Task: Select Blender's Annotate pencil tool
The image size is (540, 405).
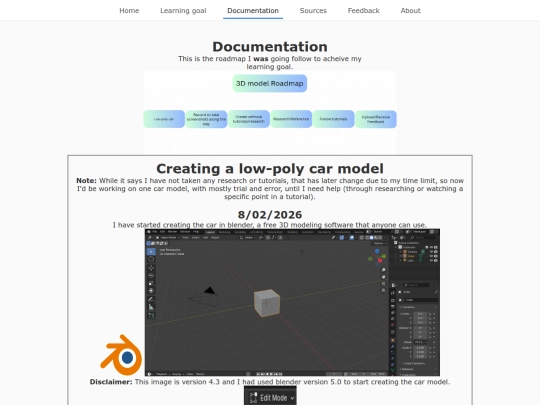Action: pyautogui.click(x=151, y=299)
